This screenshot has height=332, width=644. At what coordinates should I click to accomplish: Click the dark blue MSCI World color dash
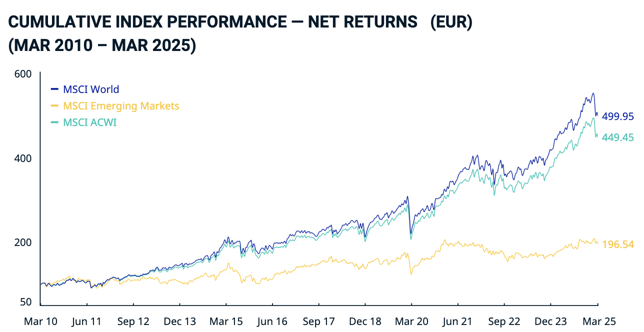coord(54,89)
